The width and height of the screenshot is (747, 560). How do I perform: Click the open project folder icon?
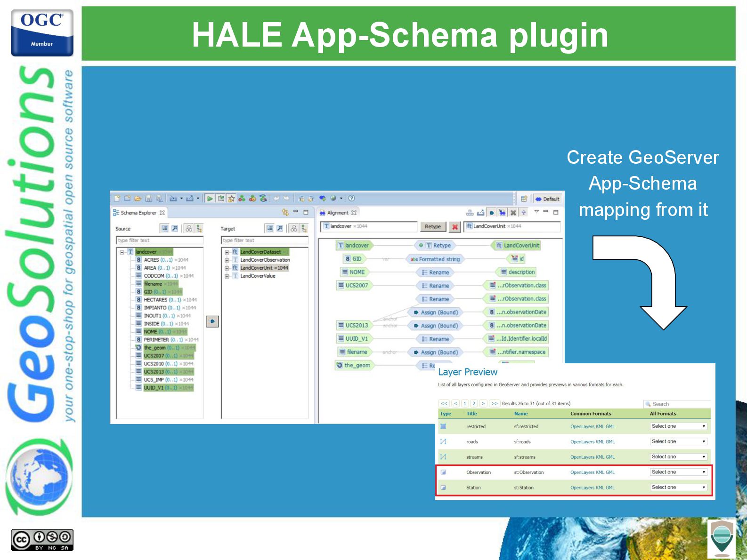[138, 199]
